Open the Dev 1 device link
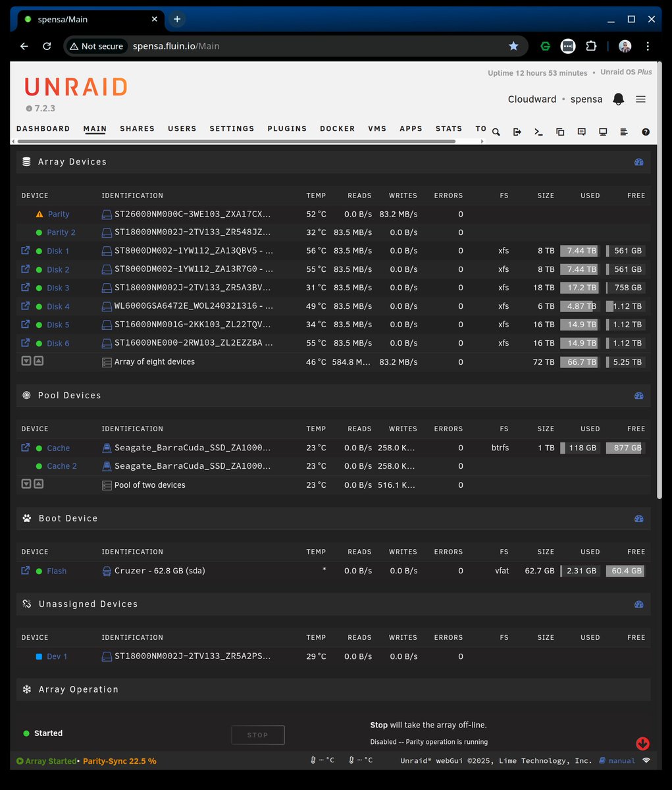This screenshot has height=790, width=672. click(57, 656)
